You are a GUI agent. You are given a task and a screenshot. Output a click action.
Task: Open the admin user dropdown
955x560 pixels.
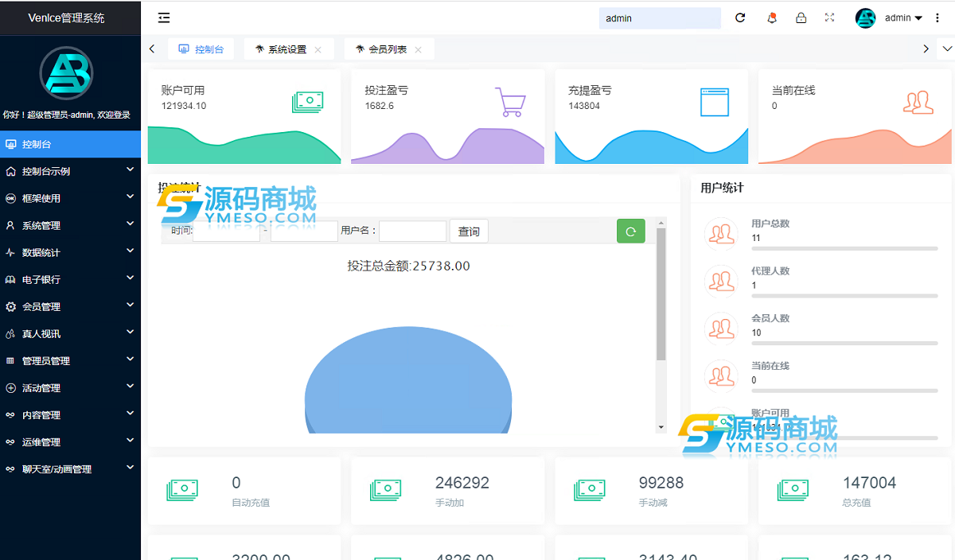903,17
